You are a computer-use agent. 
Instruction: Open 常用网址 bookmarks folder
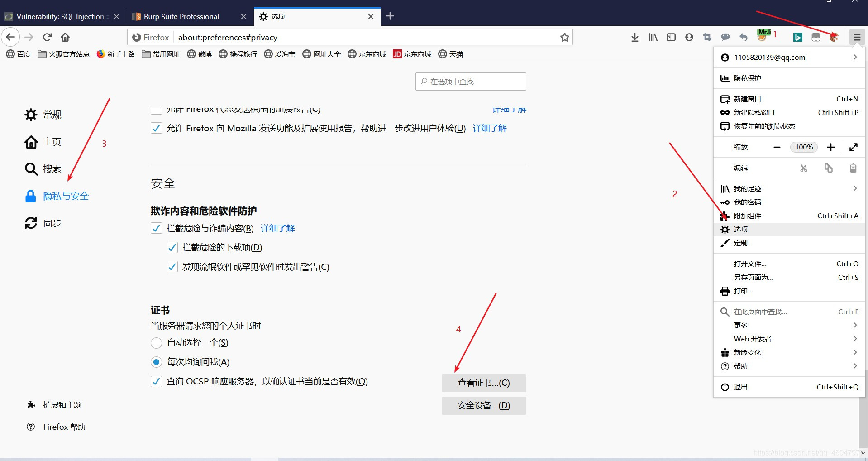pos(161,54)
